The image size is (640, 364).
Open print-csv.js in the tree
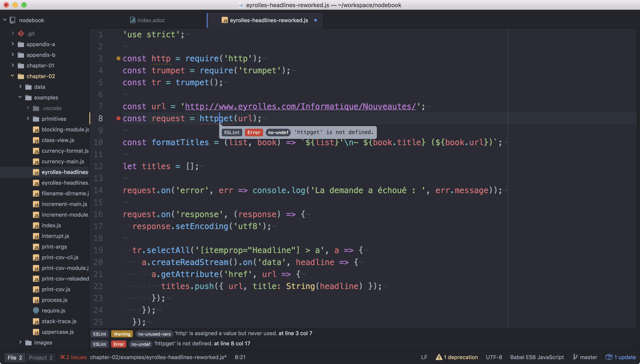point(56,289)
